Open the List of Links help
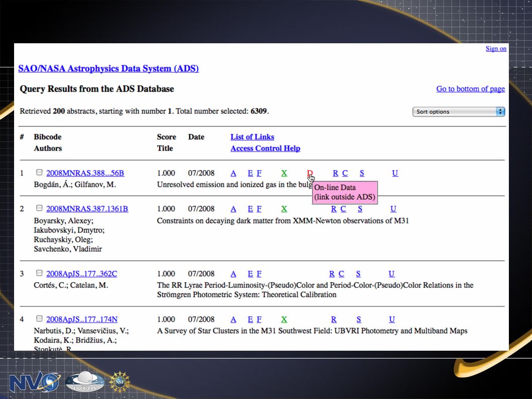The width and height of the screenshot is (532, 399). 252,137
